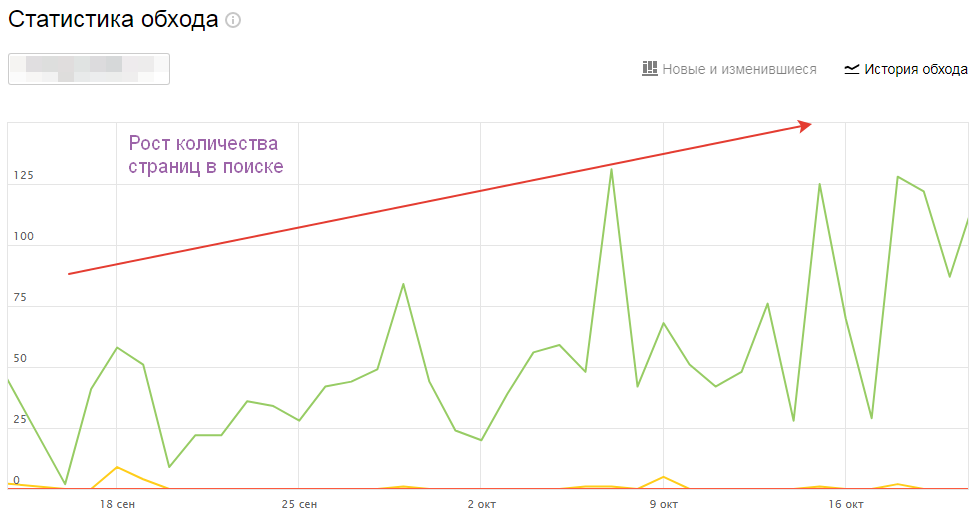
Task: Click the 9 окт date label
Action: click(663, 504)
